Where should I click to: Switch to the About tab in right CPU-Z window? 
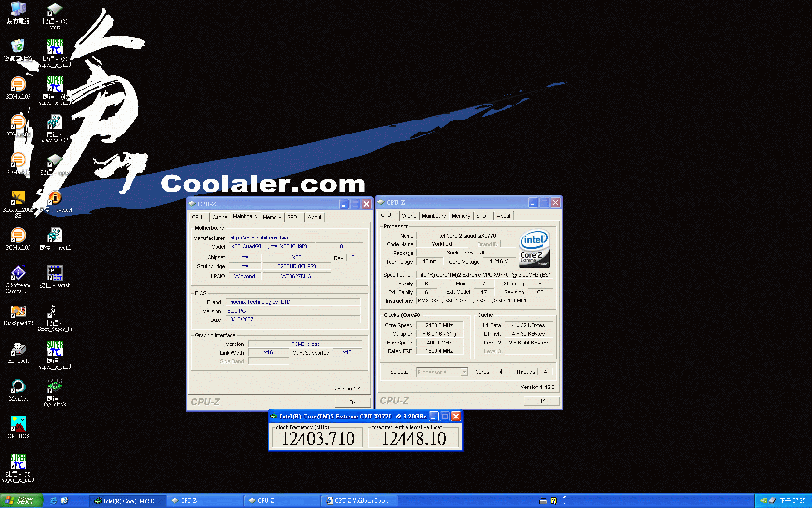pyautogui.click(x=504, y=216)
